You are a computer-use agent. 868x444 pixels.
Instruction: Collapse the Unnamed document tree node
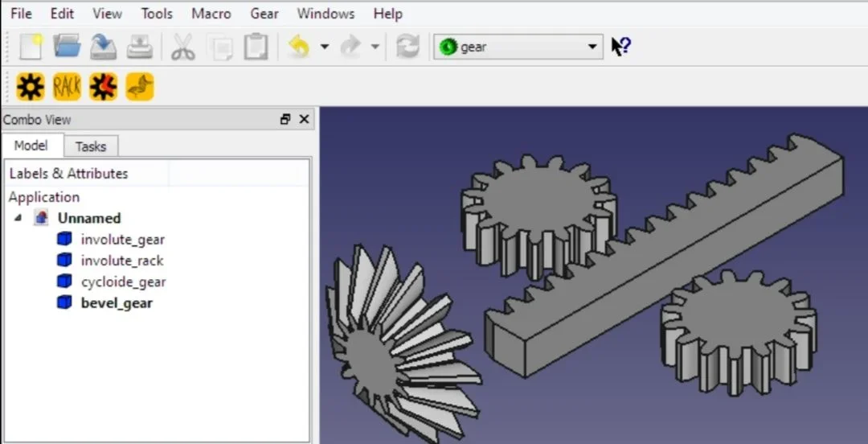(18, 218)
